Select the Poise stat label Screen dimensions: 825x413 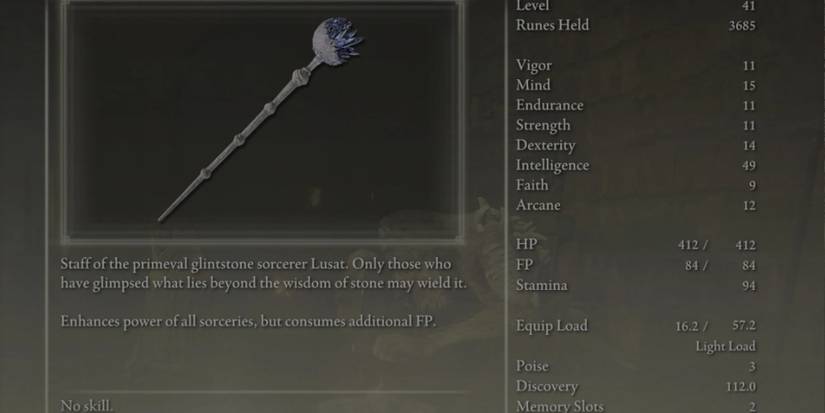tap(532, 366)
